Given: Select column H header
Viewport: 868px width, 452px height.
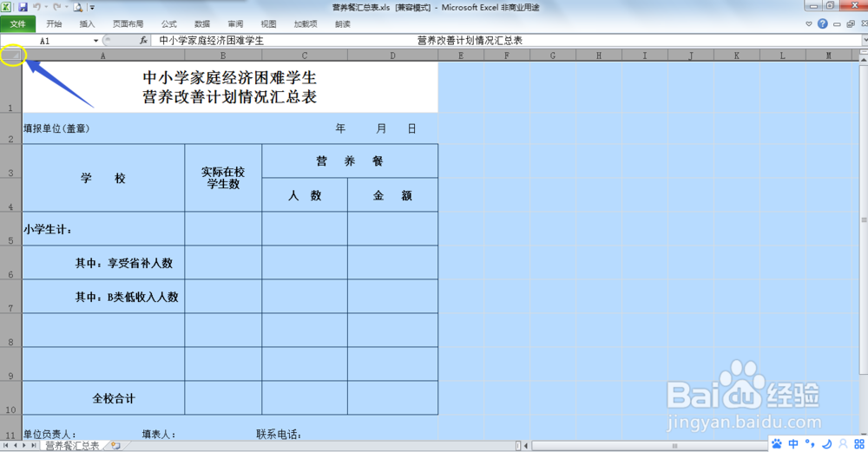Looking at the screenshot, I should tap(599, 56).
